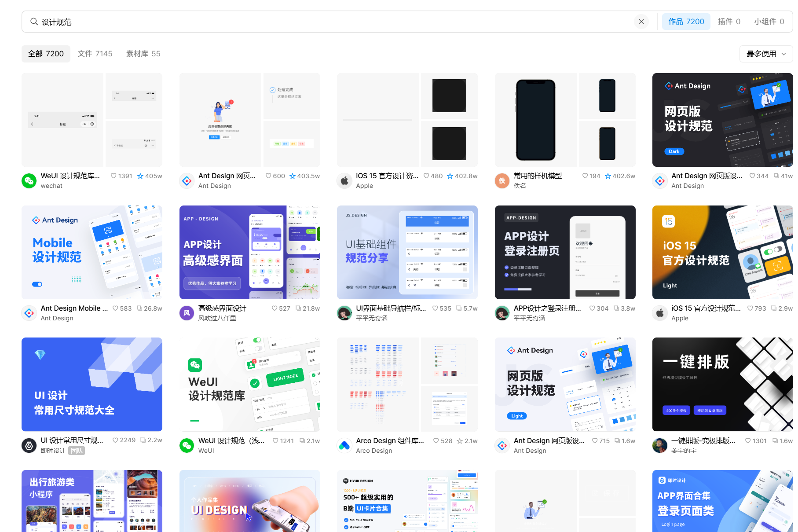Open the APP设计之登录注册 title link
This screenshot has height=532, width=798.
[547, 308]
